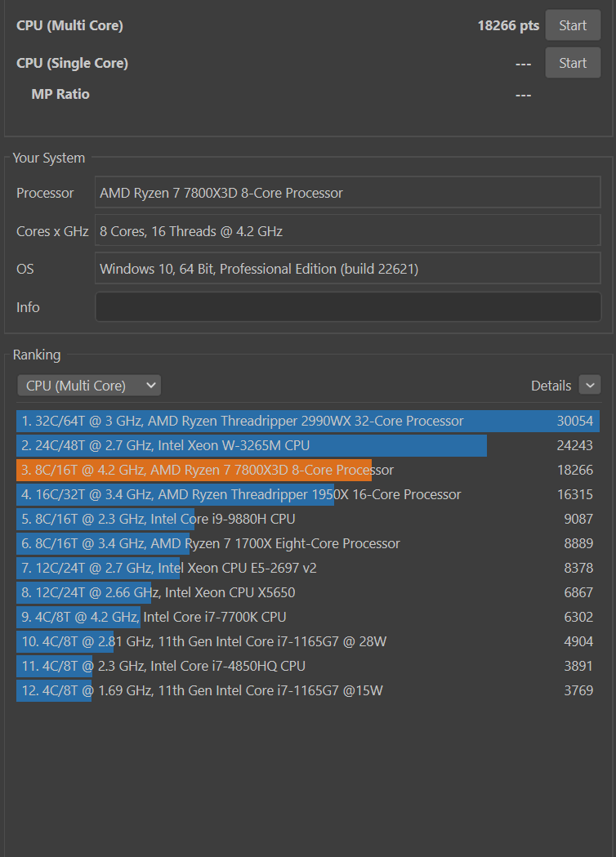Select the Intel Core i9-9880H ranking row

click(308, 519)
